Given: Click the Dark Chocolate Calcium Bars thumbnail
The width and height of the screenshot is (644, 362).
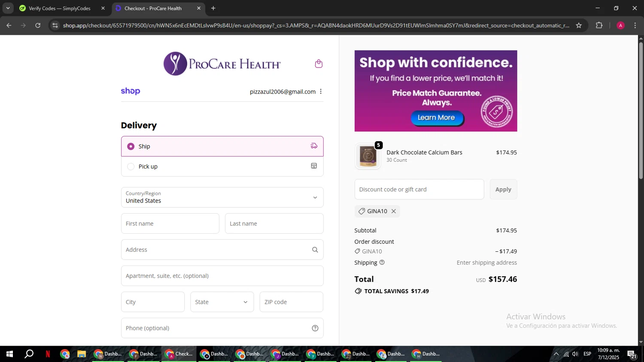Looking at the screenshot, I should tap(368, 156).
